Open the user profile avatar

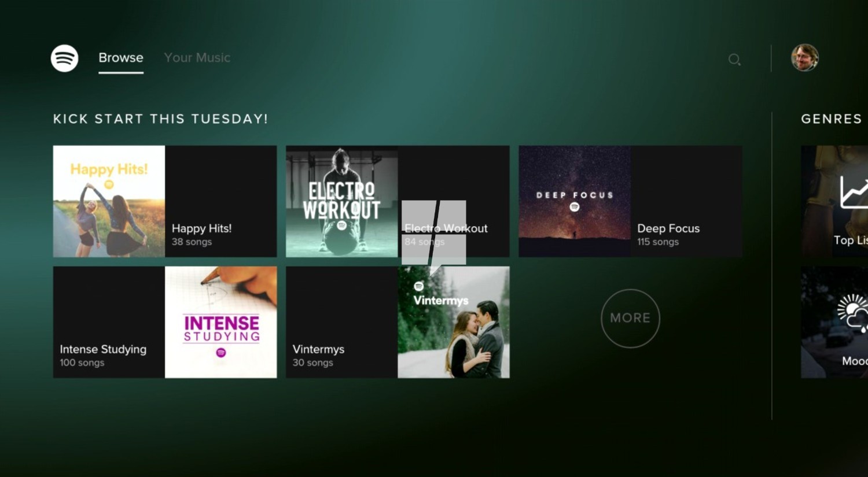(x=804, y=58)
